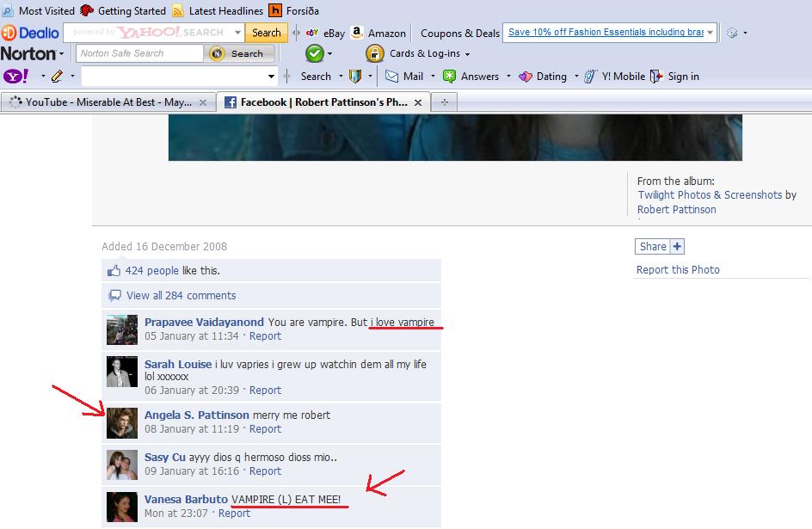Click the Share button
This screenshot has width=812, height=529.
[x=653, y=246]
